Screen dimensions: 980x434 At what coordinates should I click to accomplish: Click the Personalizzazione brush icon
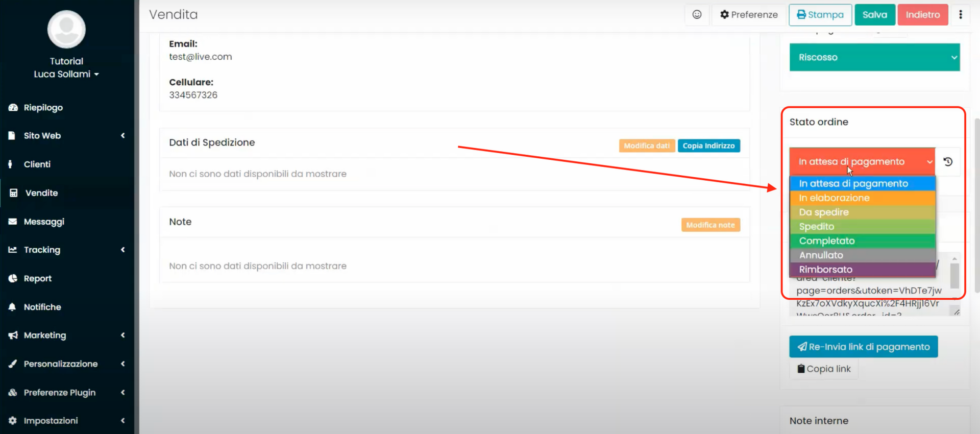[x=13, y=364]
